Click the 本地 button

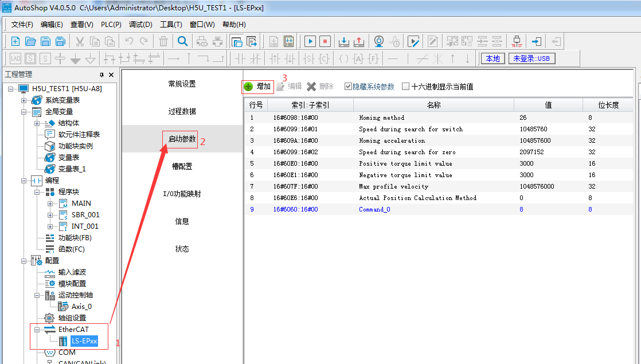click(493, 58)
